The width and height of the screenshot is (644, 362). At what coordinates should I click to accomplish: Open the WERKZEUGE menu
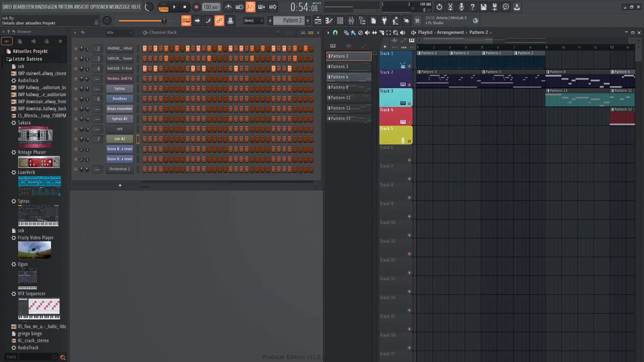coord(120,7)
